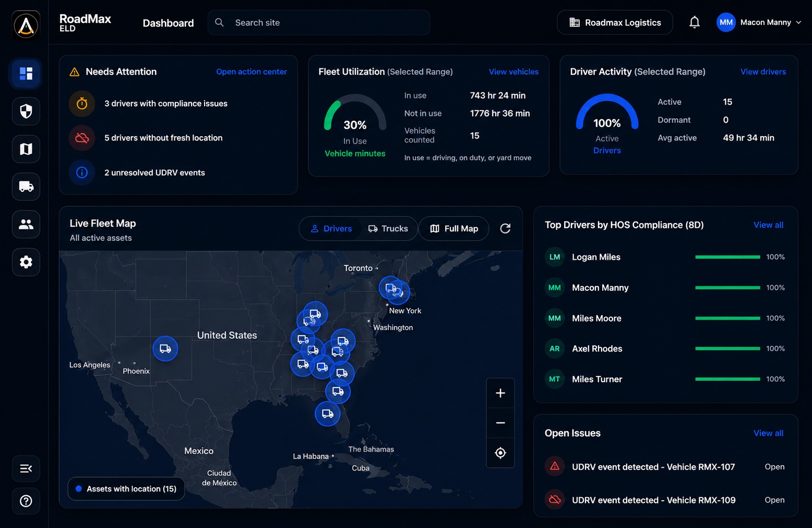Click the Assets with location (15) legend
The height and width of the screenshot is (528, 812).
(126, 489)
